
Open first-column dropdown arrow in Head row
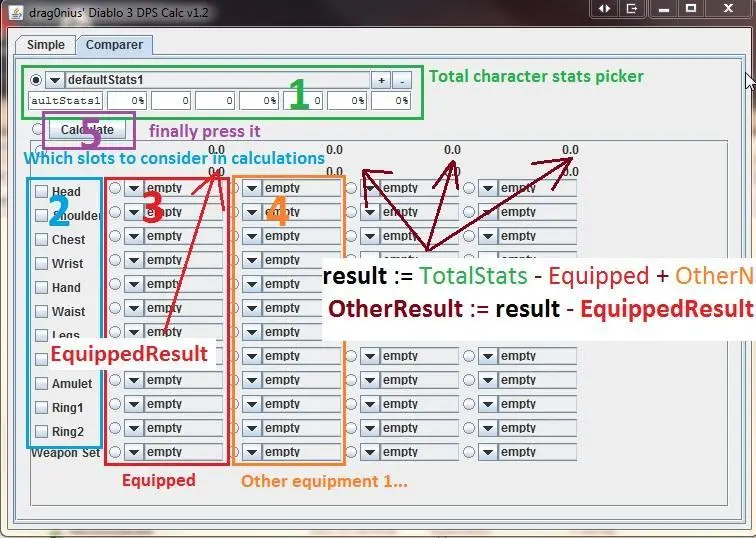point(134,188)
